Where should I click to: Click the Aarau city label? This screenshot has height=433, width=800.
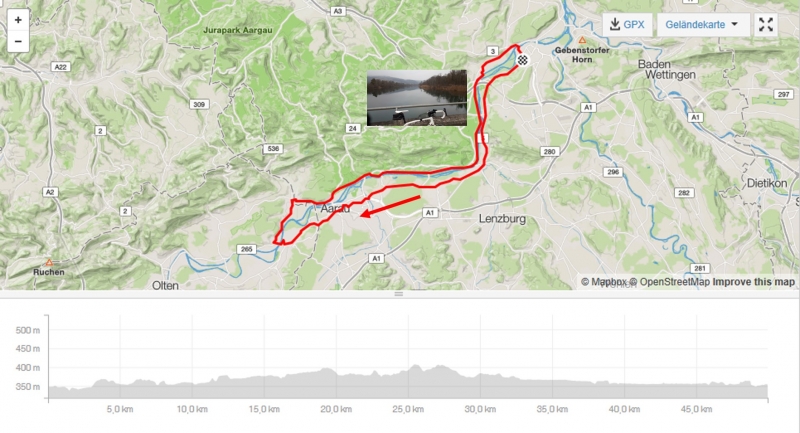click(x=335, y=208)
